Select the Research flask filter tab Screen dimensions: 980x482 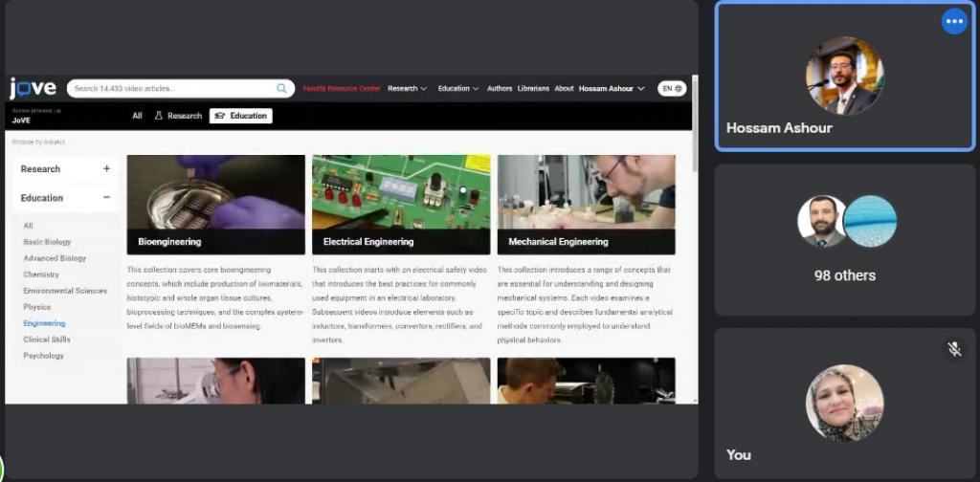tap(178, 116)
